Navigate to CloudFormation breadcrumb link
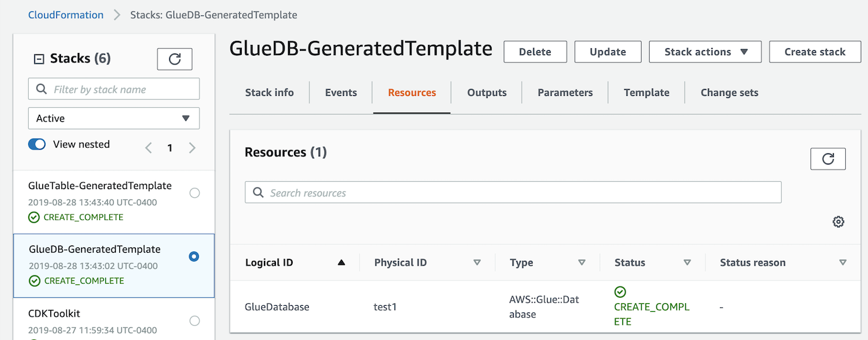 66,15
